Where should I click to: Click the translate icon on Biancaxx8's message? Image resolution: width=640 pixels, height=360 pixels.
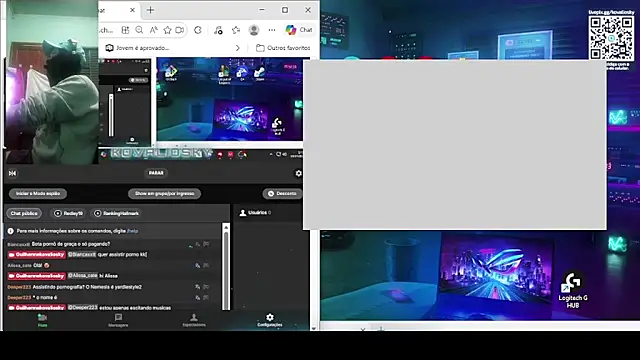[198, 244]
